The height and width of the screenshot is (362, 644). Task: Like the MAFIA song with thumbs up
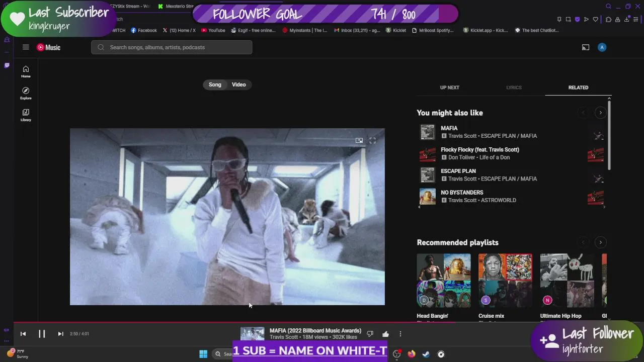pyautogui.click(x=385, y=334)
